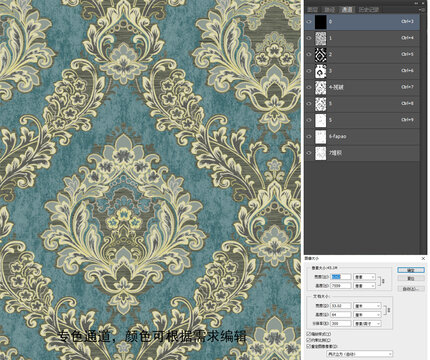Hide the 6-fapao channel
Screen dimensions: 430x360
coord(309,137)
